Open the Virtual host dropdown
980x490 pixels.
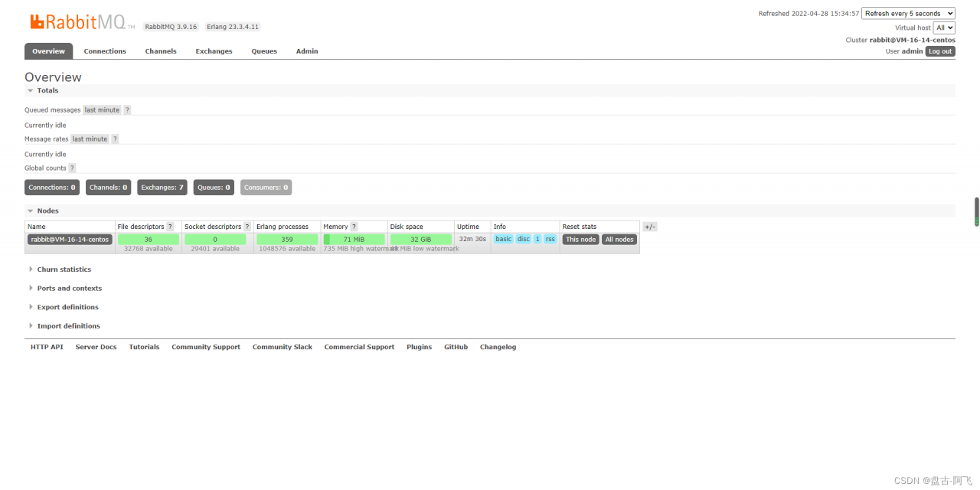944,28
